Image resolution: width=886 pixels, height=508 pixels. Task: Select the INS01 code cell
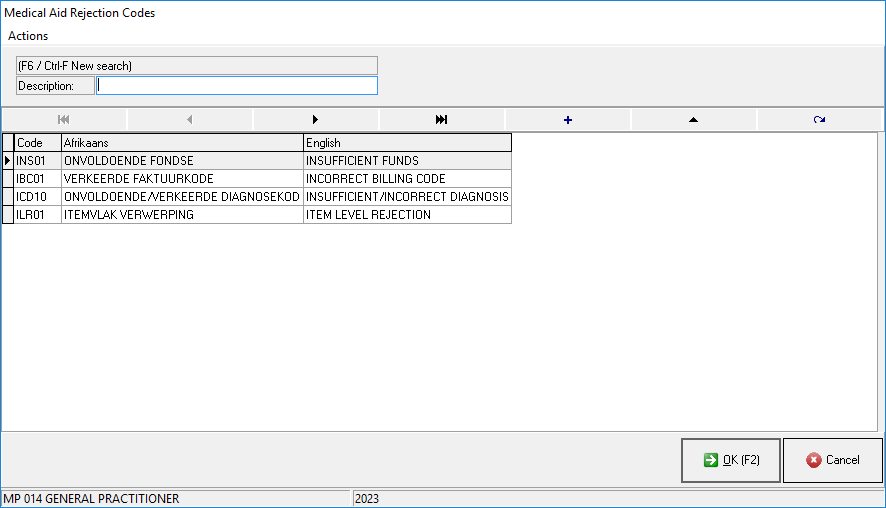coord(38,161)
